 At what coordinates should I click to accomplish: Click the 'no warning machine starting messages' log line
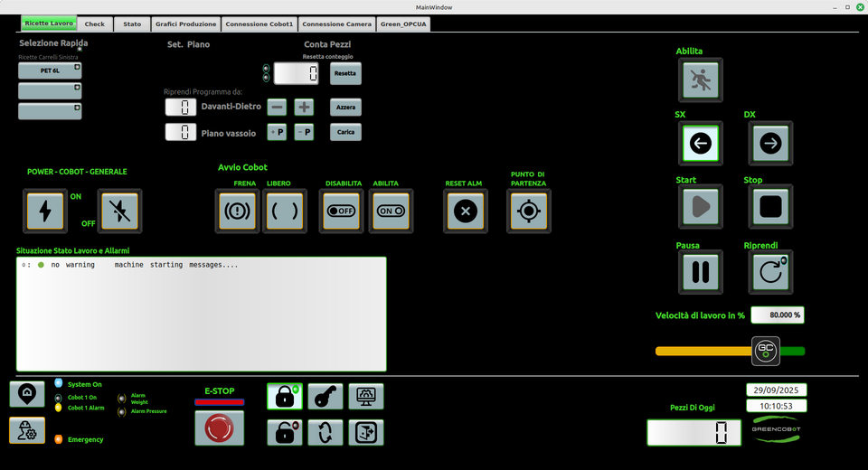click(130, 265)
